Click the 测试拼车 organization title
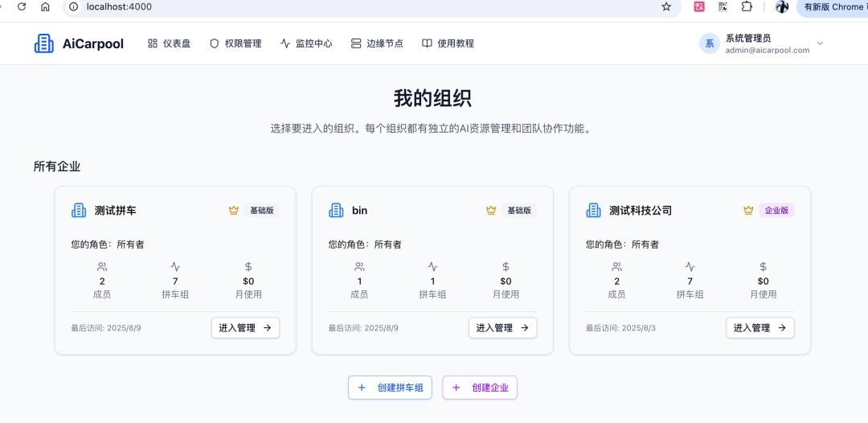Viewport: 868px width, 423px height. coord(115,211)
